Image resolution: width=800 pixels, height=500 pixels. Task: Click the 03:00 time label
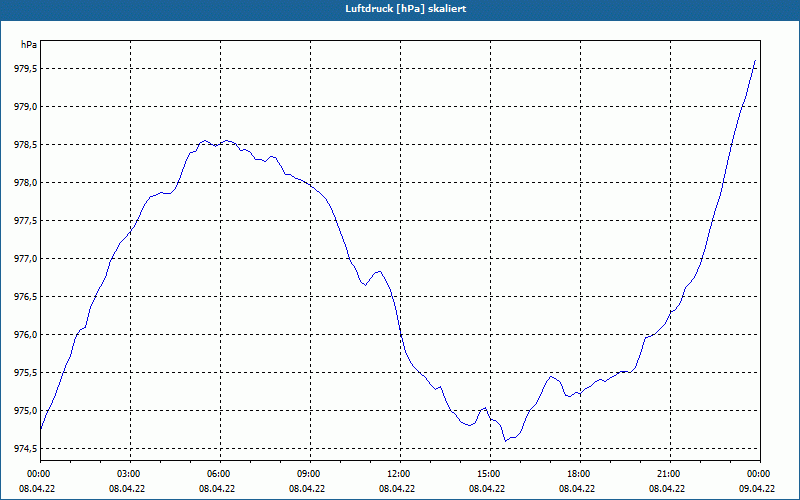(127, 474)
